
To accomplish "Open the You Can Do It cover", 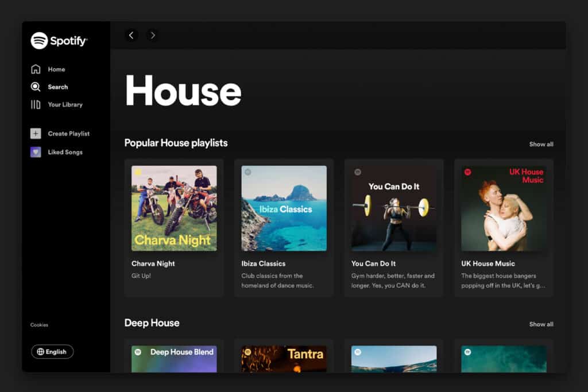I will tap(394, 208).
